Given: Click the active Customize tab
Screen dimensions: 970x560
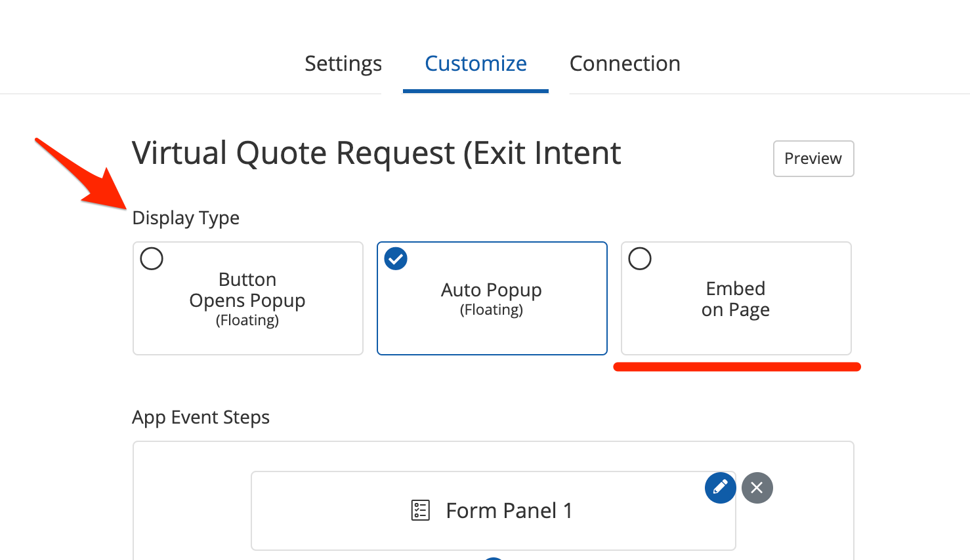Looking at the screenshot, I should click(475, 64).
